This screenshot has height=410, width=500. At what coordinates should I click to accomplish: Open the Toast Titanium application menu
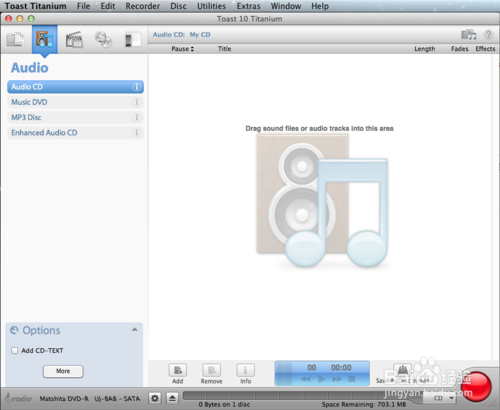(35, 6)
